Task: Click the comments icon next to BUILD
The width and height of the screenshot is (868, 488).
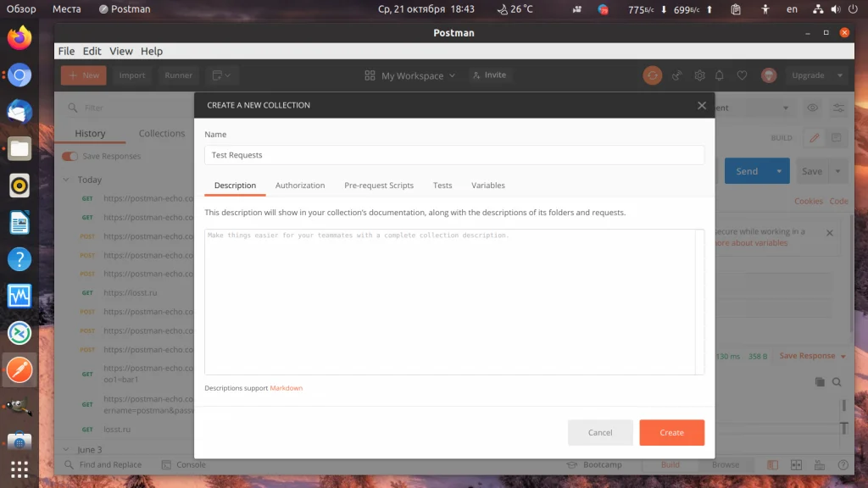Action: 837,138
